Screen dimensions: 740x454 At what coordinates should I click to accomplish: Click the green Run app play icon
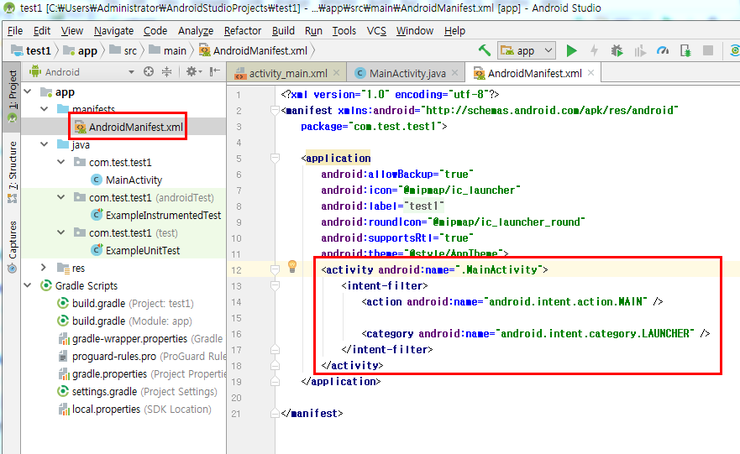(x=571, y=50)
